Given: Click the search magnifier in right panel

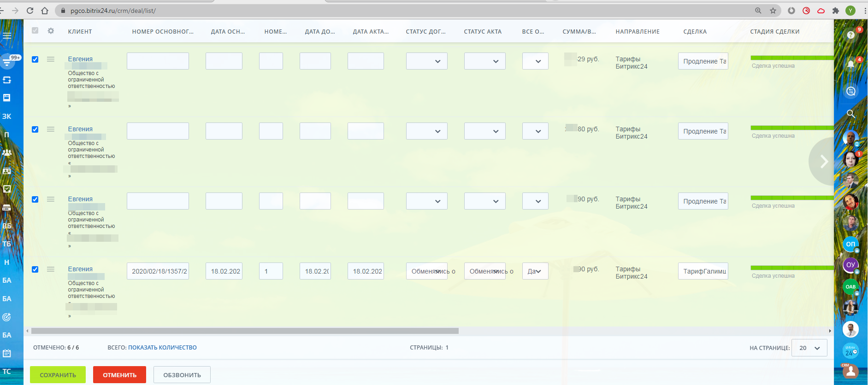Looking at the screenshot, I should [850, 114].
